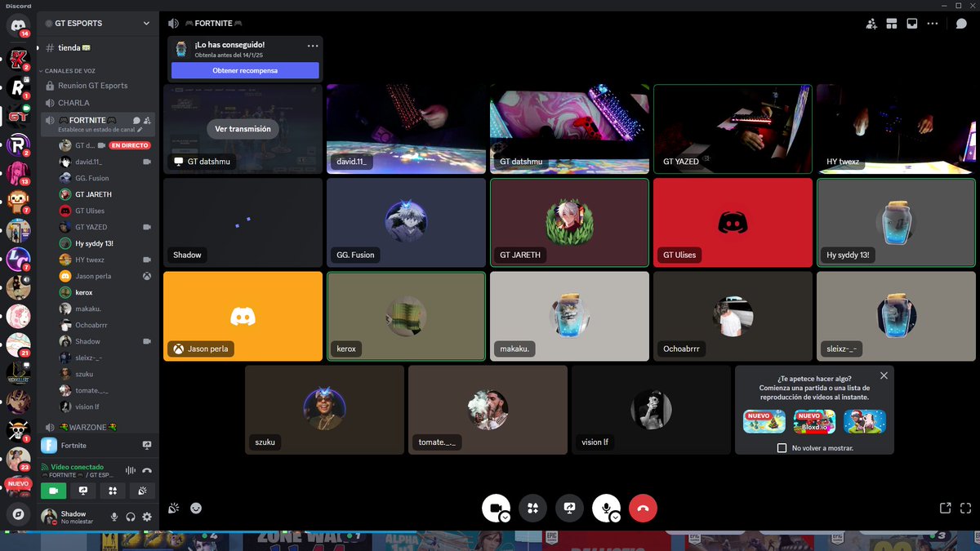Stream Fortnite via screen-share icon beside game

coord(147,446)
